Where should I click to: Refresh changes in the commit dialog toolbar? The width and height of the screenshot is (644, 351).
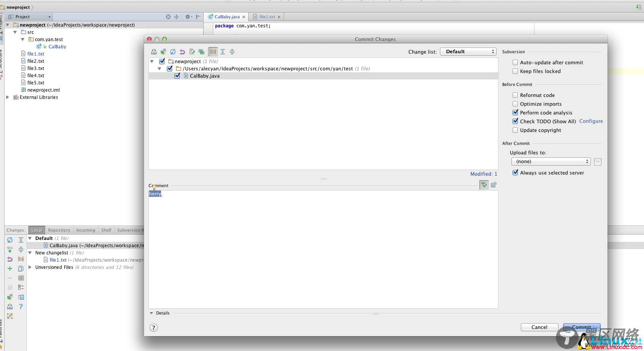[173, 52]
